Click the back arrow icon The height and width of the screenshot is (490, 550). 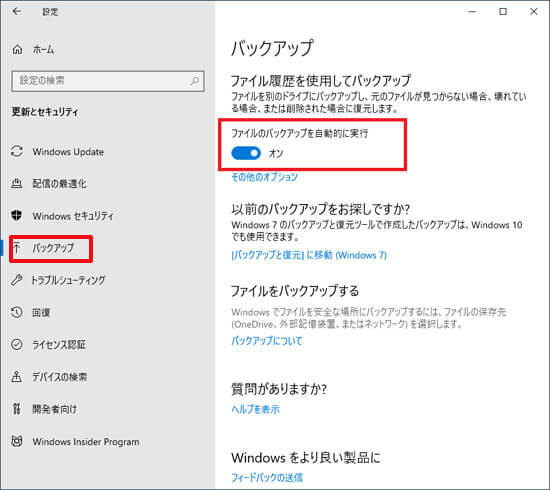click(x=16, y=12)
